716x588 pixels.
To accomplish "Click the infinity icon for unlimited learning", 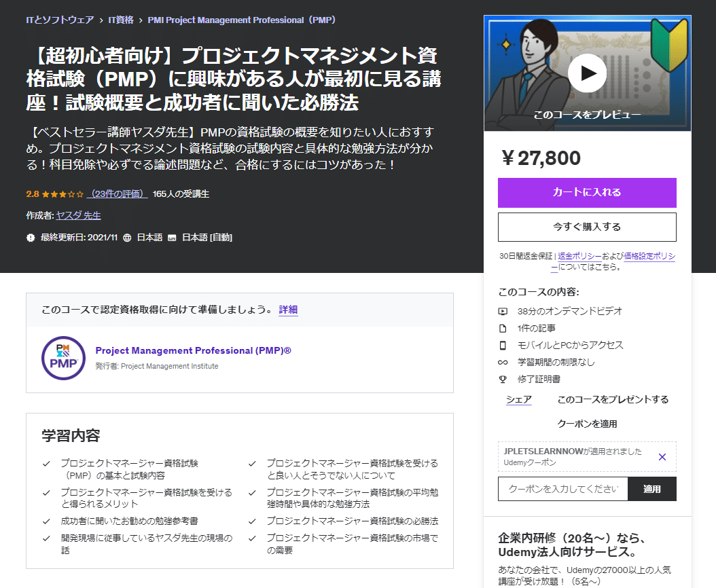I will pyautogui.click(x=502, y=361).
